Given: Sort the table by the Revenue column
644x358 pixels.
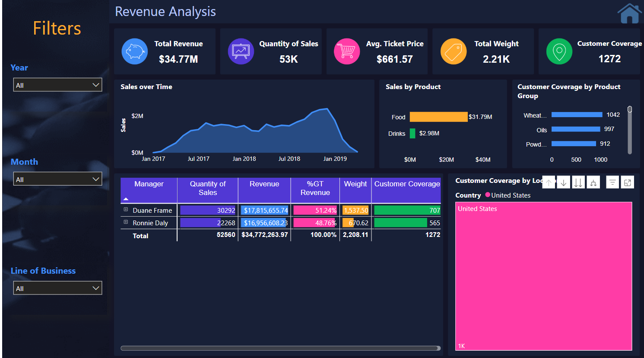Looking at the screenshot, I should click(x=264, y=184).
